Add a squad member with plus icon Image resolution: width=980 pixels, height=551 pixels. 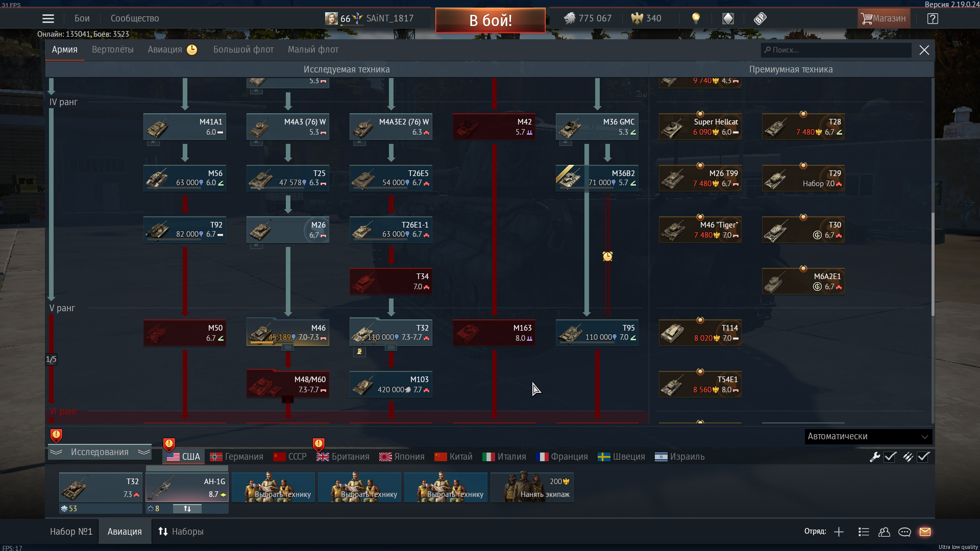click(839, 532)
